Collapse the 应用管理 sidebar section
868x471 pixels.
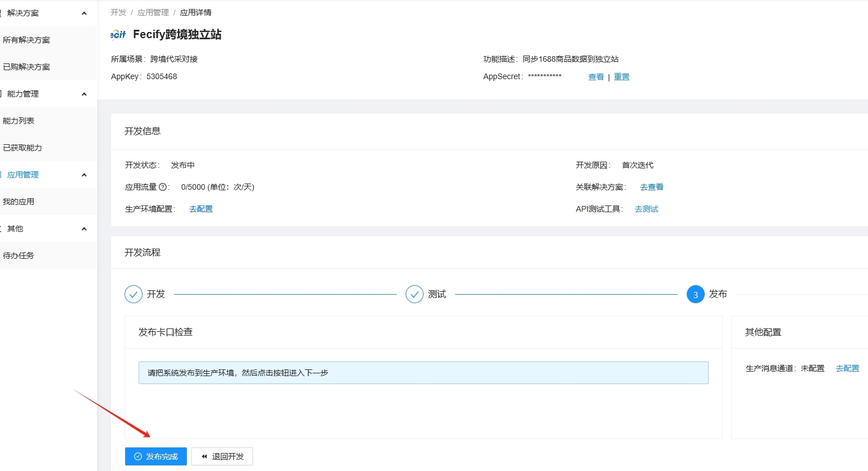pyautogui.click(x=84, y=175)
